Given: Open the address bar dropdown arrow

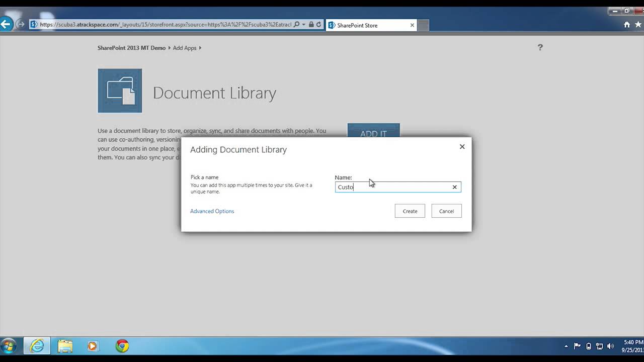Looking at the screenshot, I should 303,24.
